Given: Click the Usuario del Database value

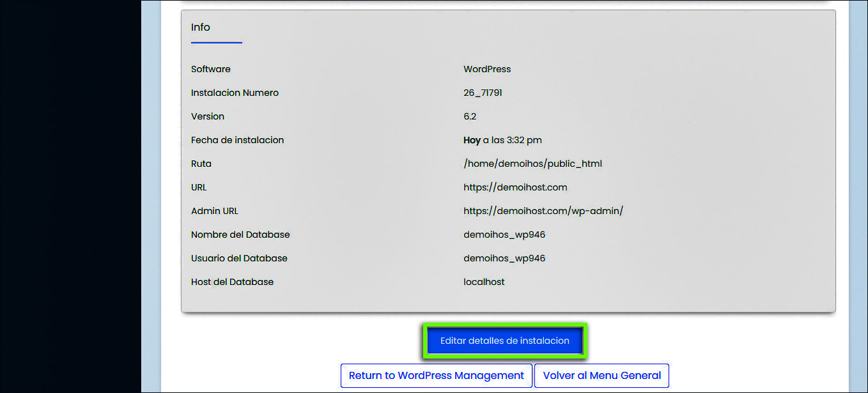Looking at the screenshot, I should point(504,258).
